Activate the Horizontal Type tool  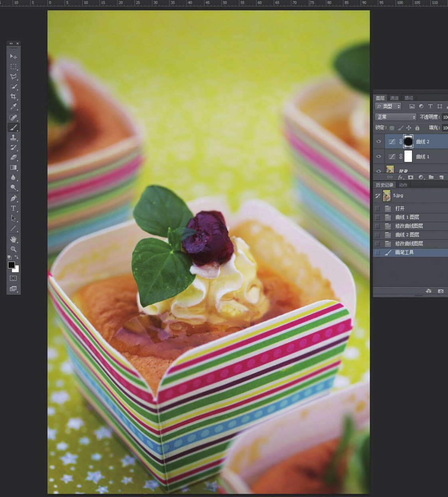click(x=13, y=208)
